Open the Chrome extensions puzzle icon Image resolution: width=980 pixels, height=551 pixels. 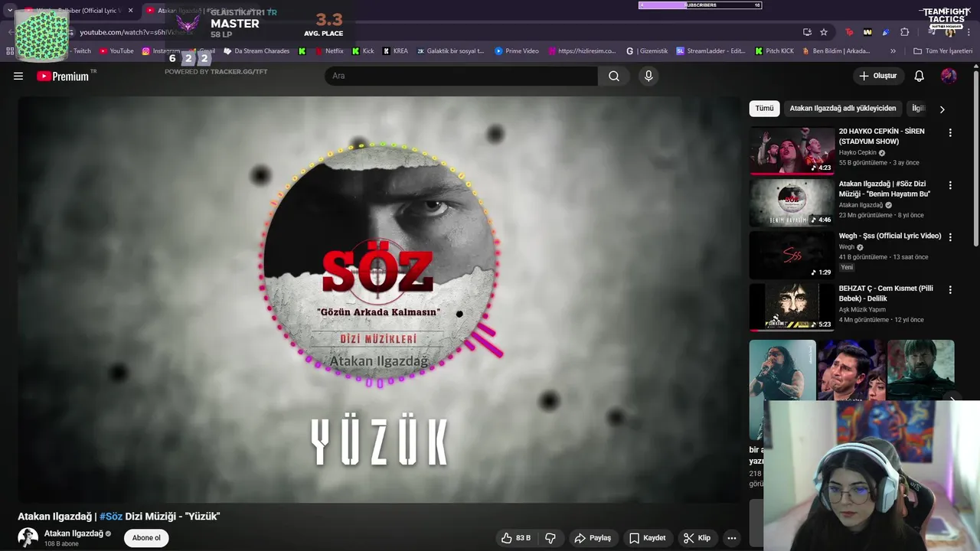[x=905, y=32]
